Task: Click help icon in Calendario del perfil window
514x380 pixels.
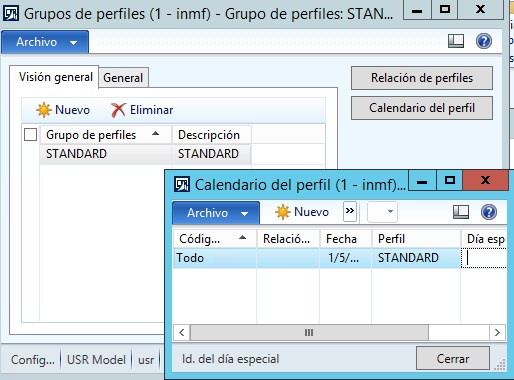Action: click(489, 212)
